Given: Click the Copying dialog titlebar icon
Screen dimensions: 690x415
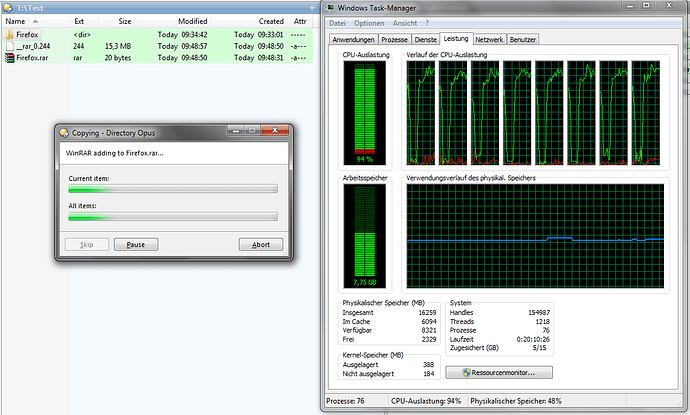Looking at the screenshot, I should 64,132.
